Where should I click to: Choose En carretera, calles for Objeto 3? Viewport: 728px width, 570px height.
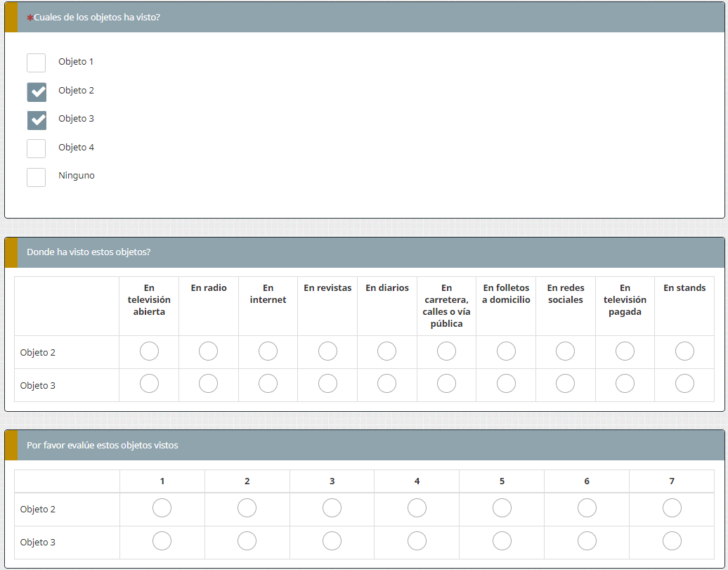446,384
